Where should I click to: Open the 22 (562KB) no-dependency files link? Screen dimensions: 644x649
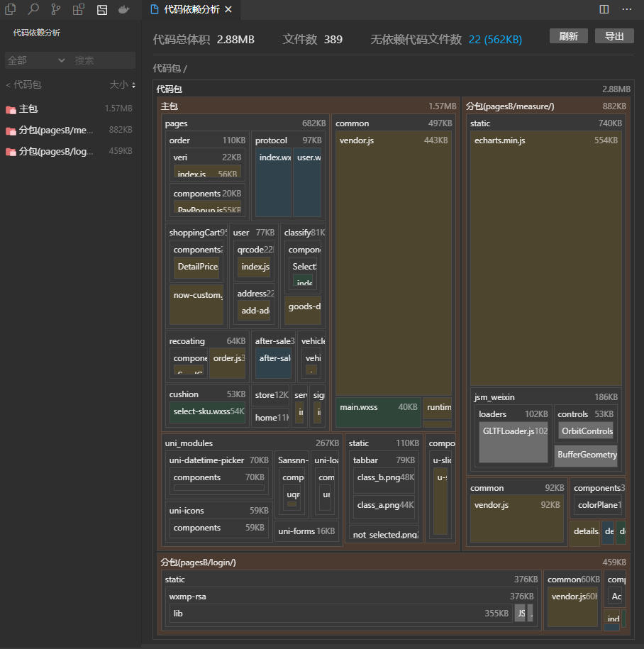(x=495, y=39)
